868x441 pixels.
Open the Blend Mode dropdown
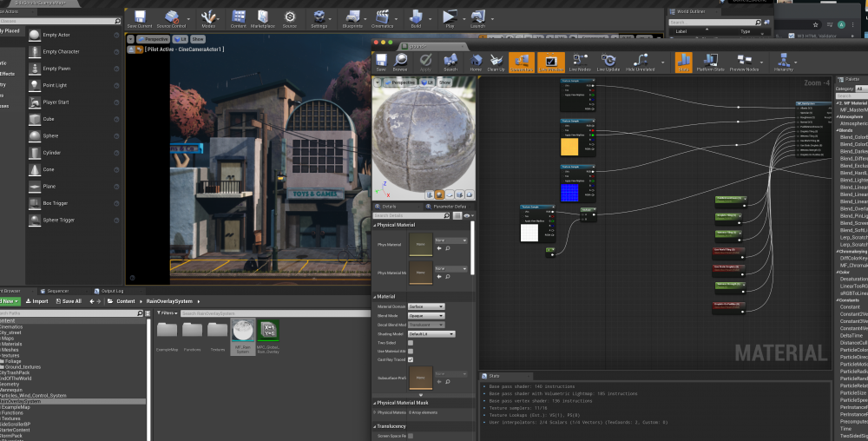click(426, 315)
